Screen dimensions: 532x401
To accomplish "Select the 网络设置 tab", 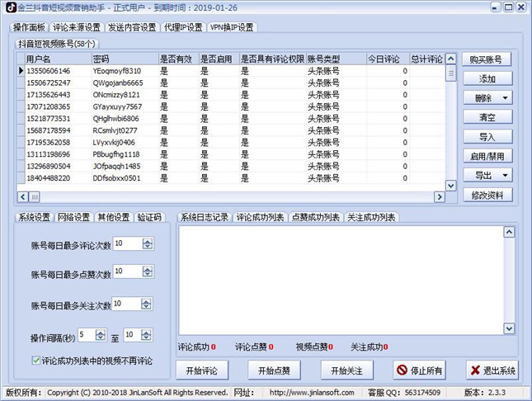I will pos(73,217).
